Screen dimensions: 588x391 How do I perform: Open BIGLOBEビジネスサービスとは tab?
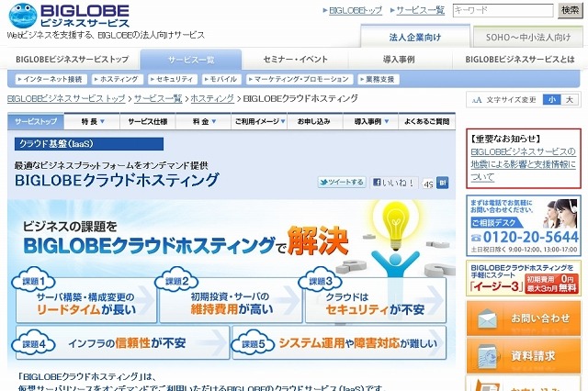(519, 59)
